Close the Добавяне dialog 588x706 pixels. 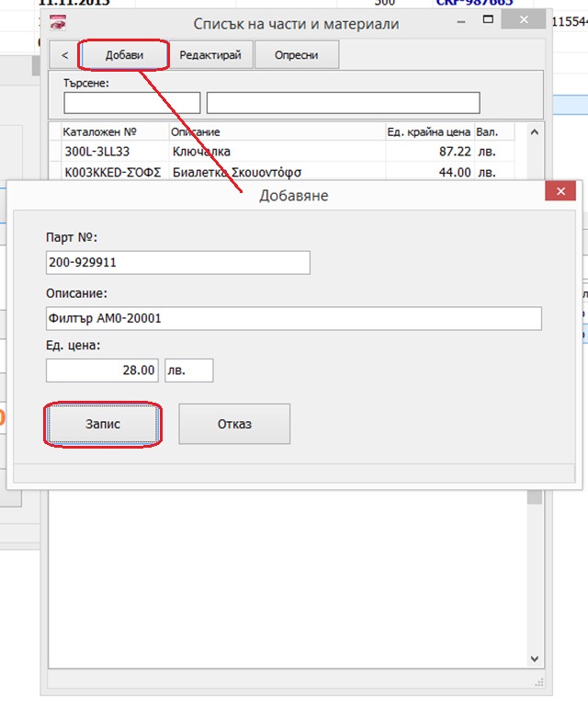tap(560, 191)
